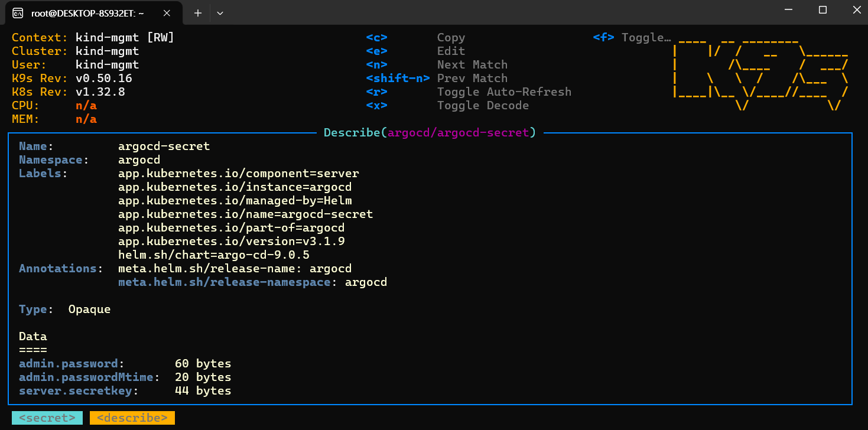
Task: Click the CPU n/a value
Action: [86, 106]
